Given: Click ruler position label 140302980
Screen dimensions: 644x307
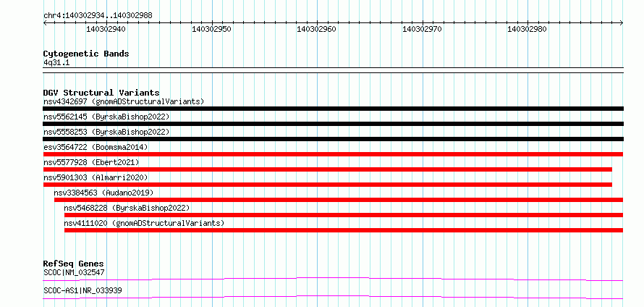Looking at the screenshot, I should (x=527, y=29).
